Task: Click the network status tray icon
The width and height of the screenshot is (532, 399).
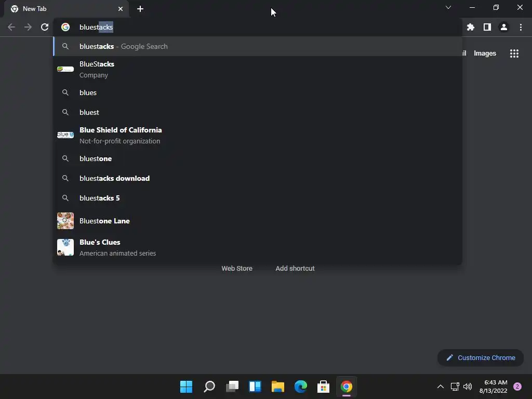Action: point(455,387)
